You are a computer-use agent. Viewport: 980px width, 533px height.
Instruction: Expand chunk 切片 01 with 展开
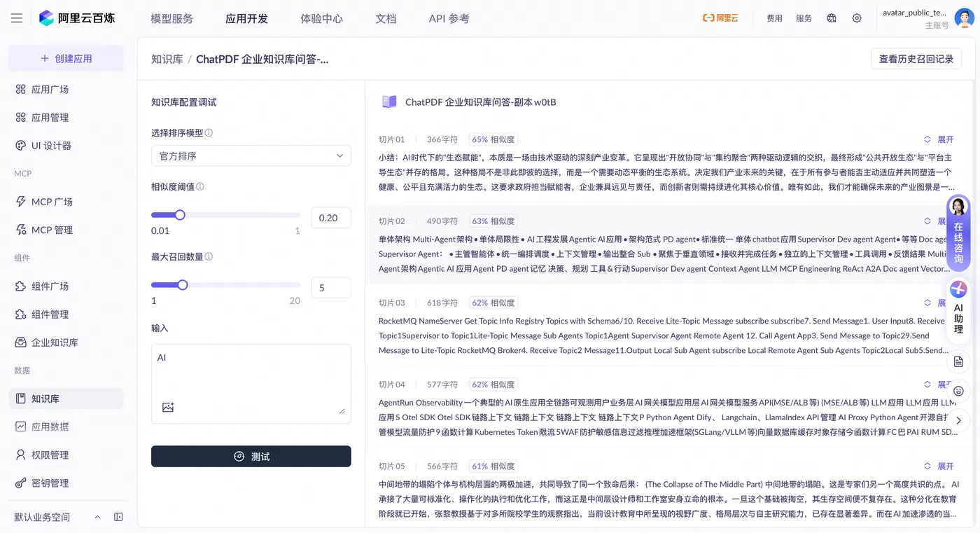tap(939, 139)
